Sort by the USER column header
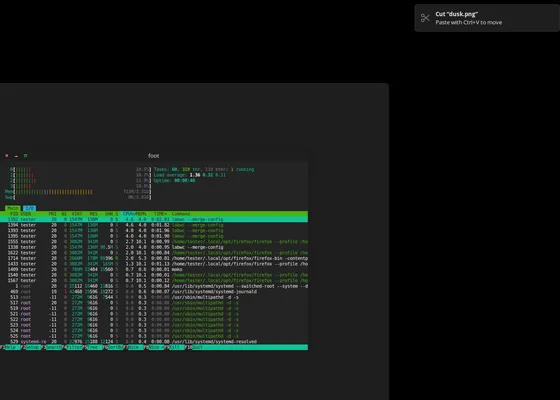The width and height of the screenshot is (560, 400). (26, 214)
